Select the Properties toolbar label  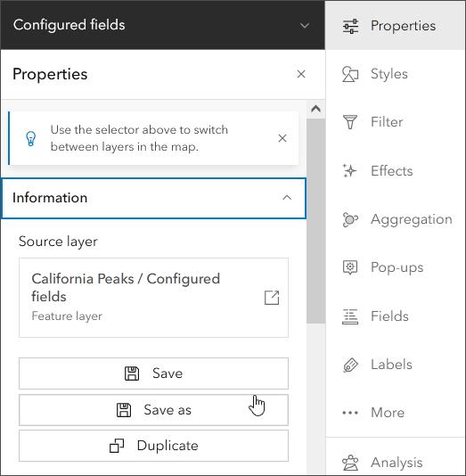click(404, 26)
